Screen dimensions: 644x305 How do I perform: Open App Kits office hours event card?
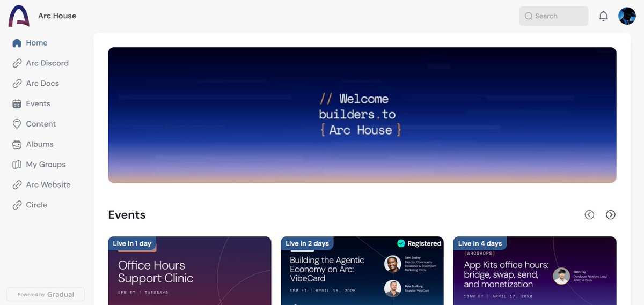[x=535, y=271]
